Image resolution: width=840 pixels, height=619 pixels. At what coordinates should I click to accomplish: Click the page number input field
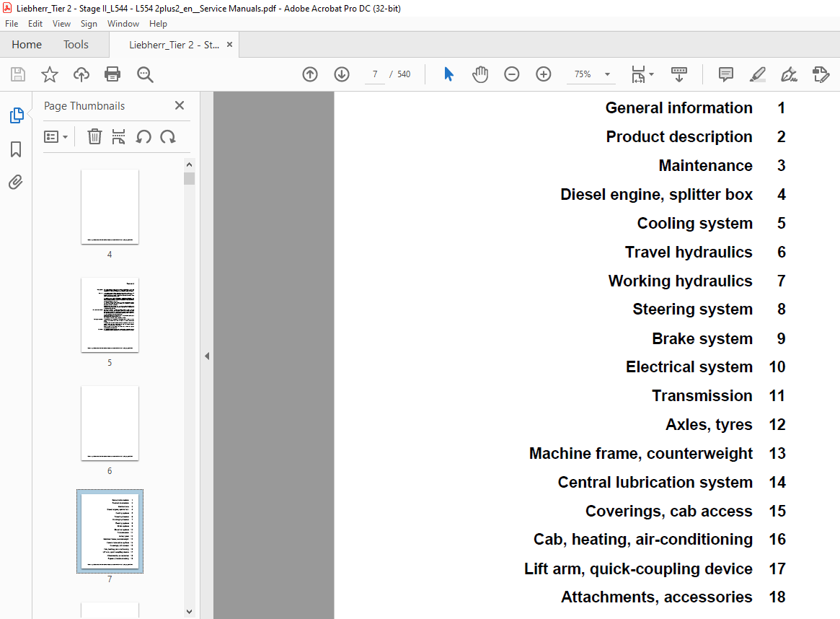pos(375,74)
